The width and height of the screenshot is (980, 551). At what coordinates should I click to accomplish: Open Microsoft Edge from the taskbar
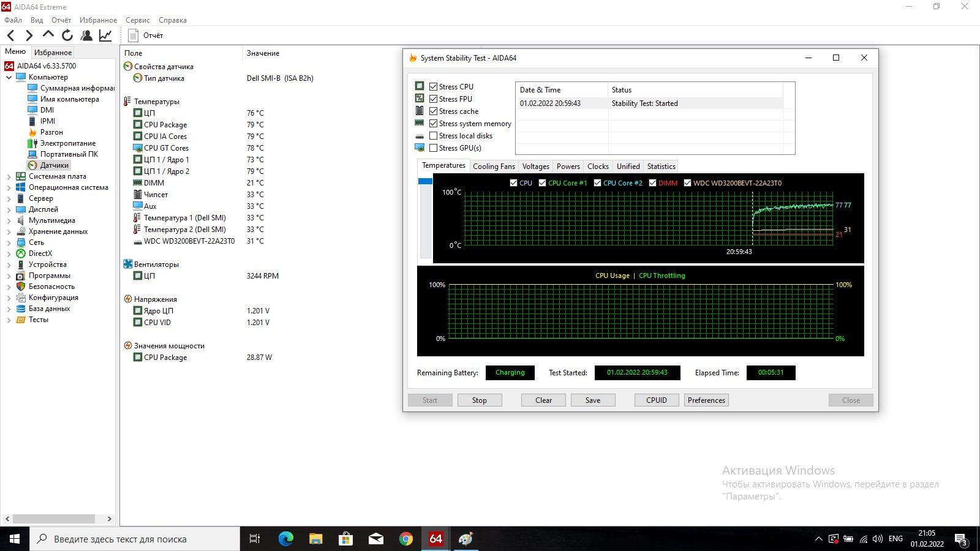[x=286, y=539]
